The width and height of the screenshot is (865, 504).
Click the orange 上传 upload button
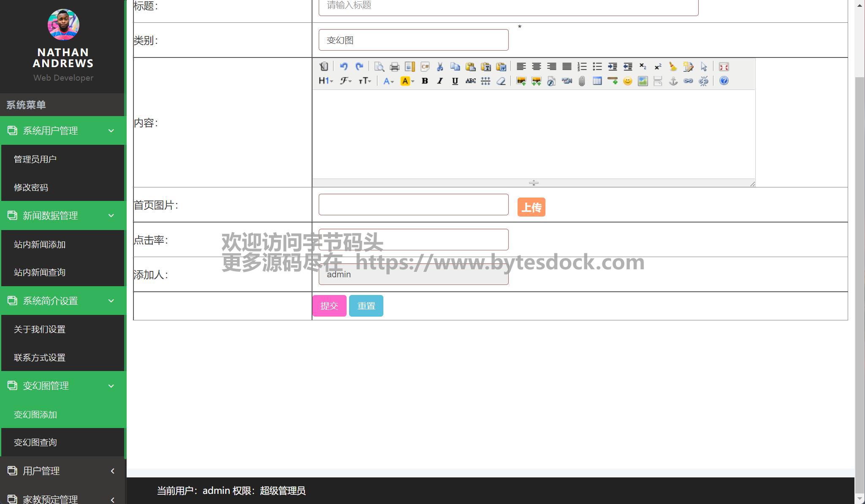pos(531,207)
